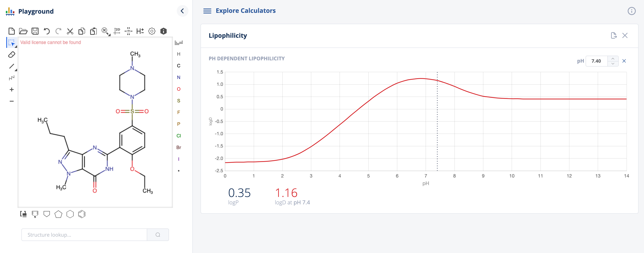Pick the cyclopentane ring template

coord(58,214)
